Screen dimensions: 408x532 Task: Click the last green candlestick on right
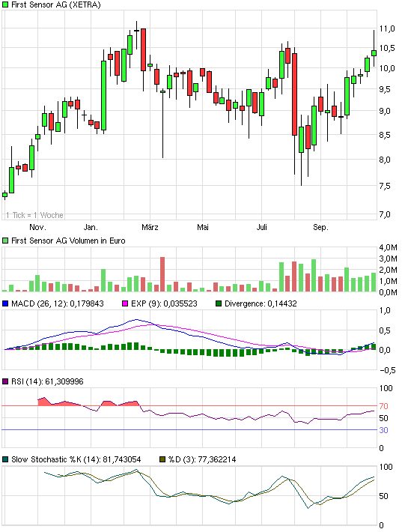click(x=374, y=53)
